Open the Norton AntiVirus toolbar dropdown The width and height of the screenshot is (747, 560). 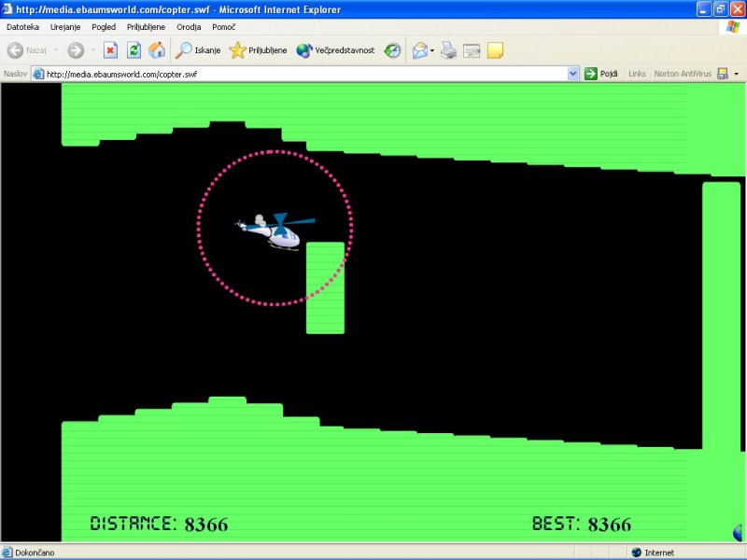(x=736, y=74)
